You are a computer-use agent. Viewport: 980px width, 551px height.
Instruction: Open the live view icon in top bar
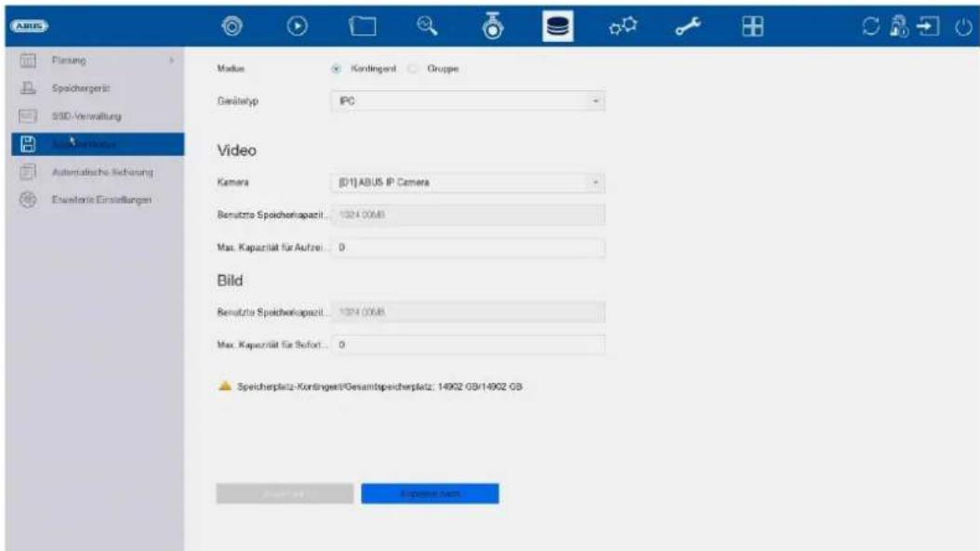coord(232,26)
